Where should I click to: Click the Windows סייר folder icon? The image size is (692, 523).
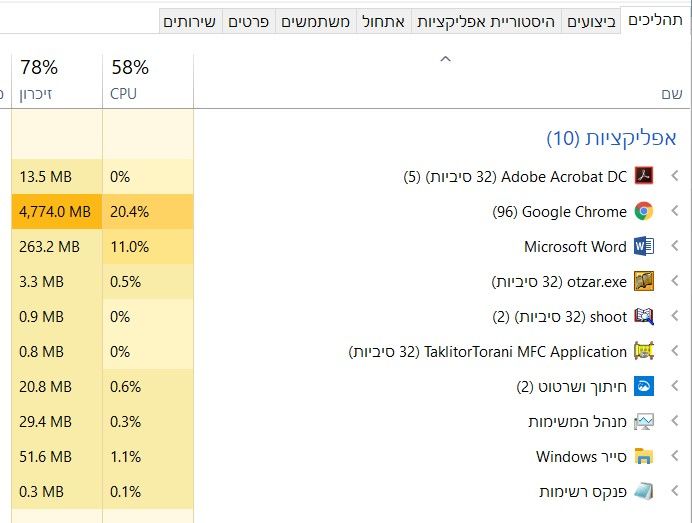coord(644,457)
